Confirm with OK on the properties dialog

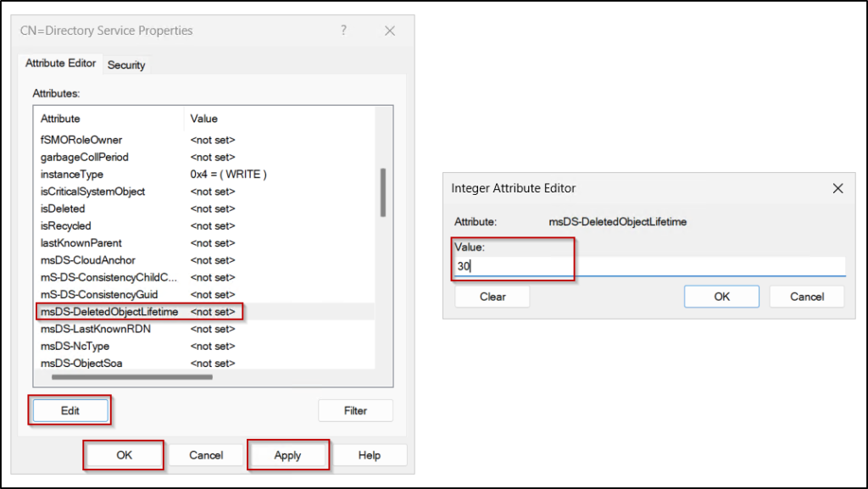click(123, 455)
